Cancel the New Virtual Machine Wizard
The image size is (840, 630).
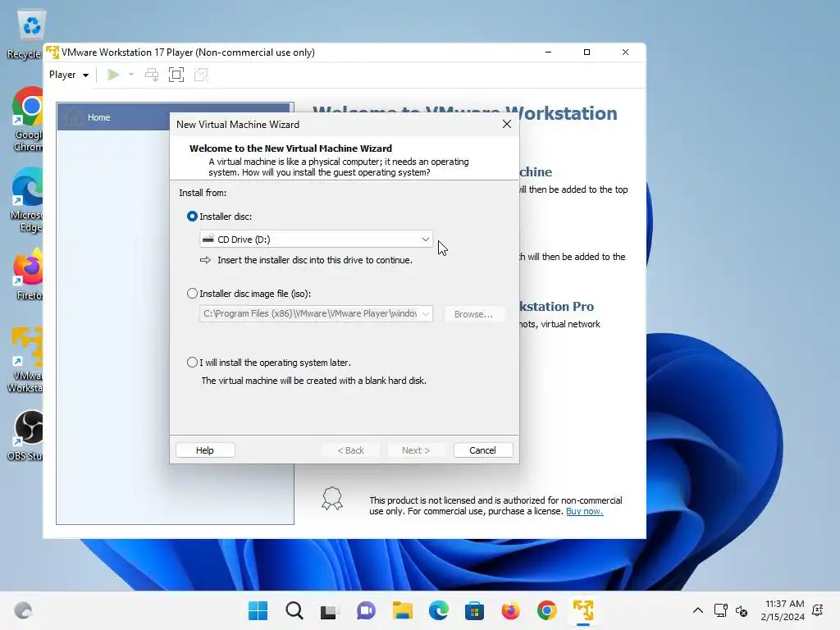[482, 450]
